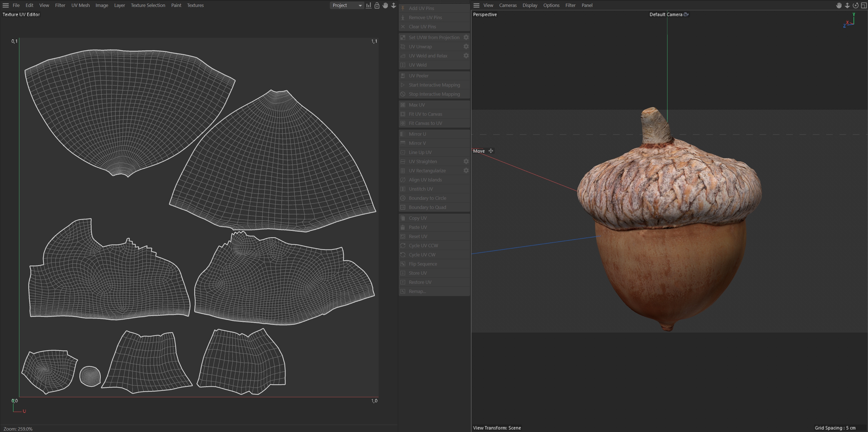The image size is (868, 432).
Task: Open UV Straighten options gear
Action: point(466,161)
